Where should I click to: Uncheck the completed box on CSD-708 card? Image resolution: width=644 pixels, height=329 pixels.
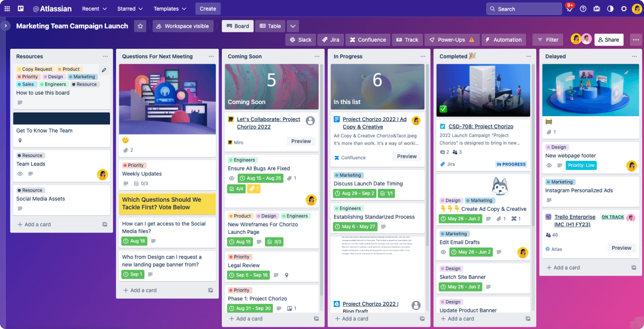[x=442, y=126]
